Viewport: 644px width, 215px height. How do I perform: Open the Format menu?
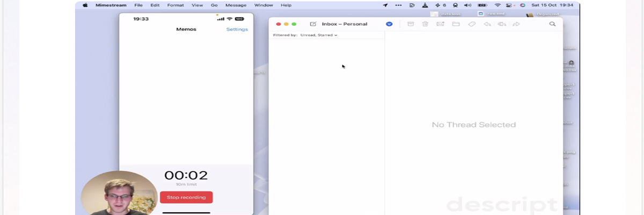tap(175, 5)
